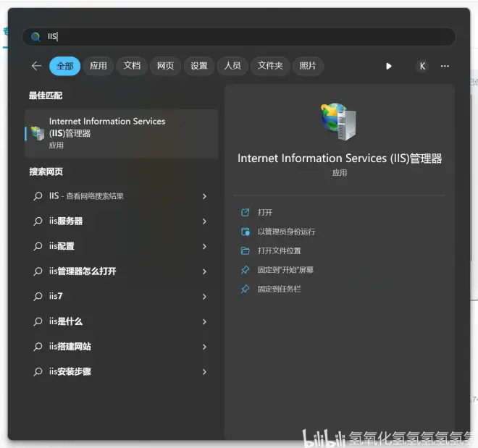Click the play arrow to show more filters
The width and height of the screenshot is (478, 448).
pyautogui.click(x=388, y=66)
